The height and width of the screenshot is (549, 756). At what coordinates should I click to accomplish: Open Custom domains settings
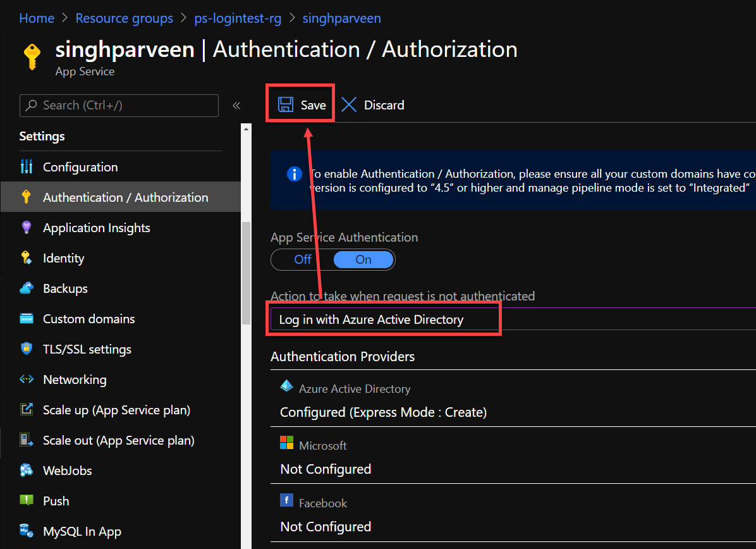tap(88, 319)
